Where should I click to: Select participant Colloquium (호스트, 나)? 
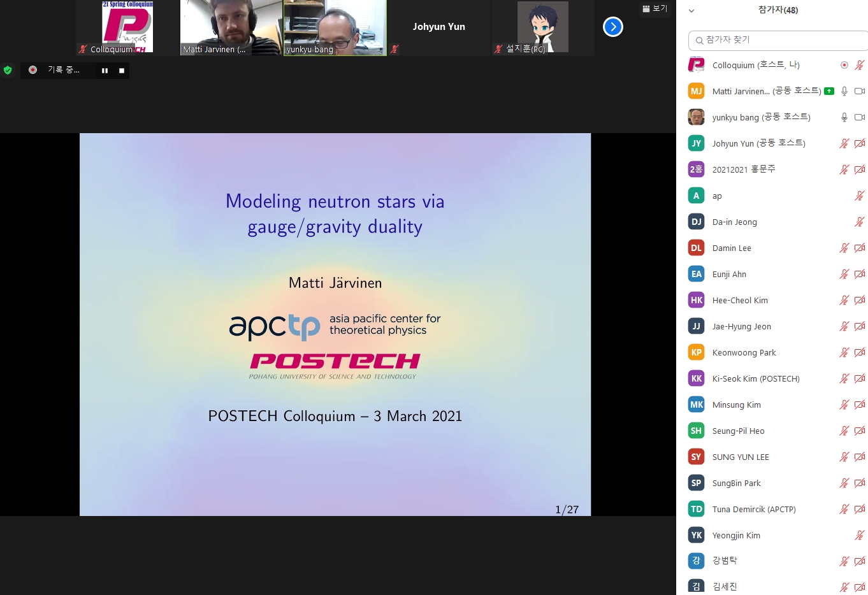tap(756, 65)
